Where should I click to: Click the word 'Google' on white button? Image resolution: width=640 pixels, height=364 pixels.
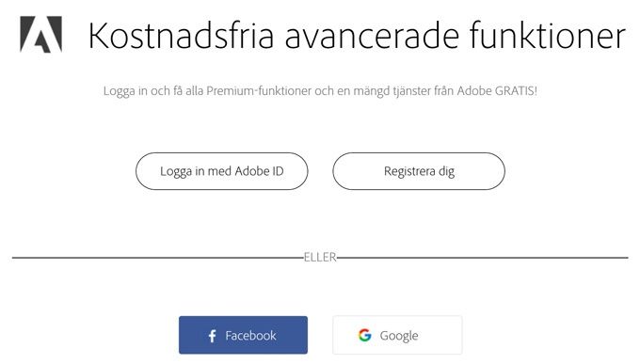click(399, 336)
